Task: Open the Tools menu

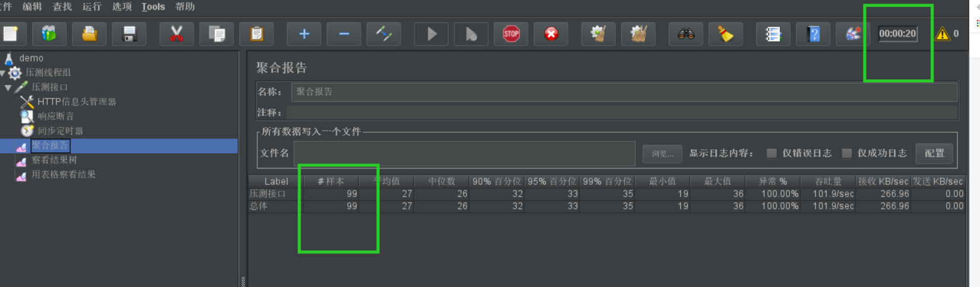Action: tap(153, 7)
